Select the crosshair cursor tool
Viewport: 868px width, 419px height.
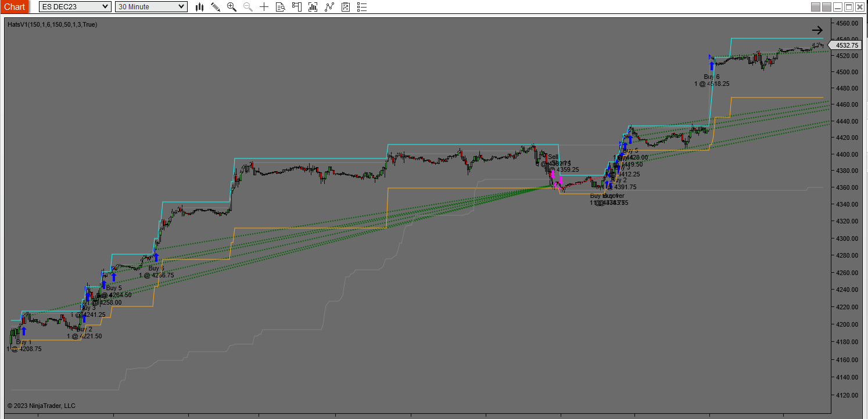(263, 7)
